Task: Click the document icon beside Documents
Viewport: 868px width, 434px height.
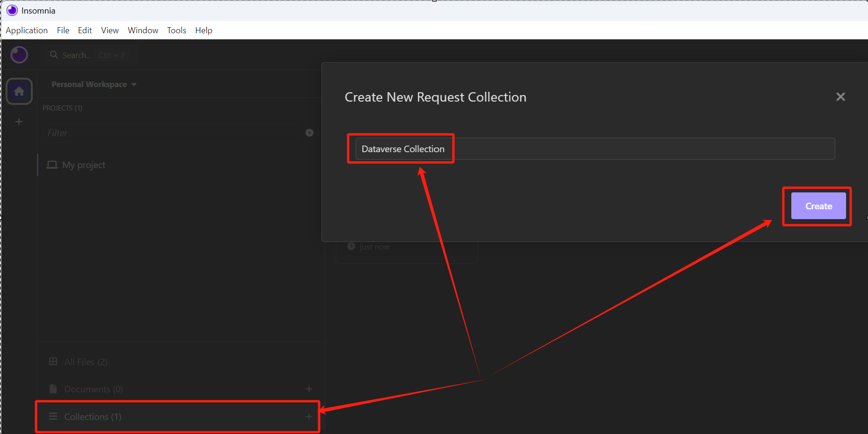Action: [53, 389]
